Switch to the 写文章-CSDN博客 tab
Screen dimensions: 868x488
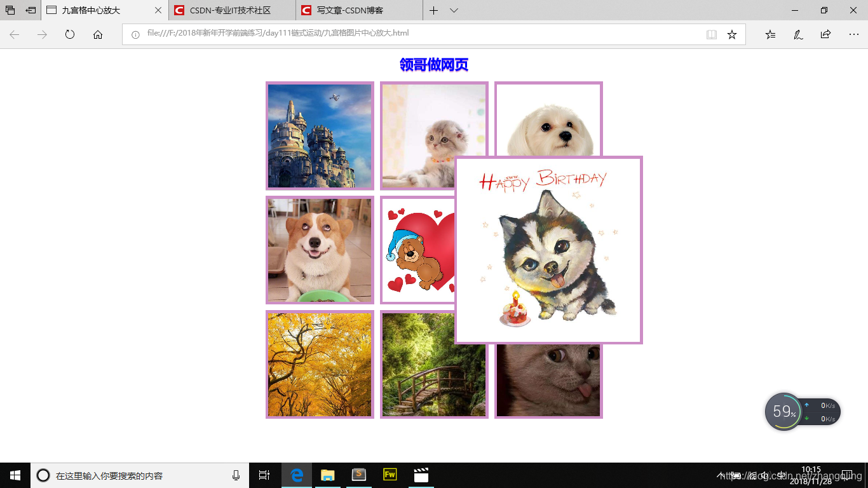coord(359,10)
